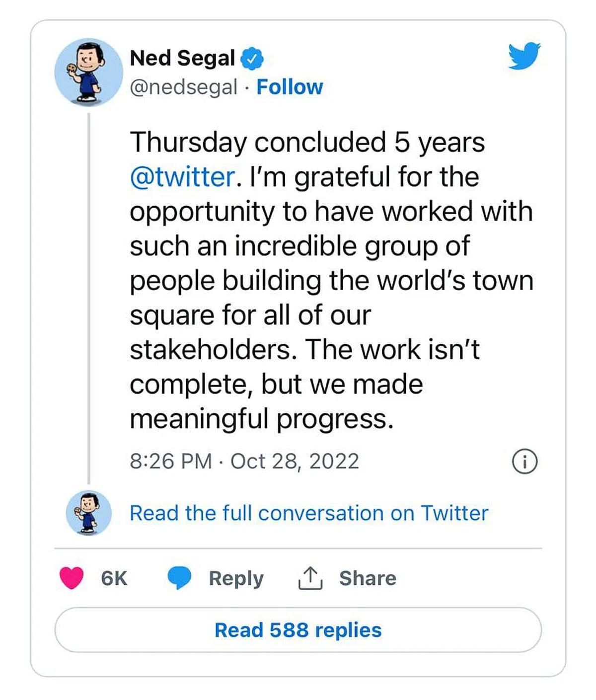
Task: Click the tweet body text paragraph
Action: pyautogui.click(x=331, y=281)
